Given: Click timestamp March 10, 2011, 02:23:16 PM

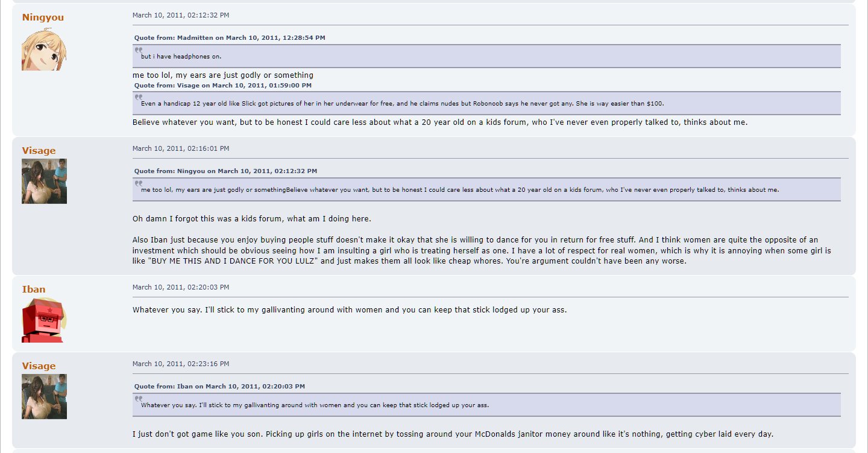Looking at the screenshot, I should [181, 364].
